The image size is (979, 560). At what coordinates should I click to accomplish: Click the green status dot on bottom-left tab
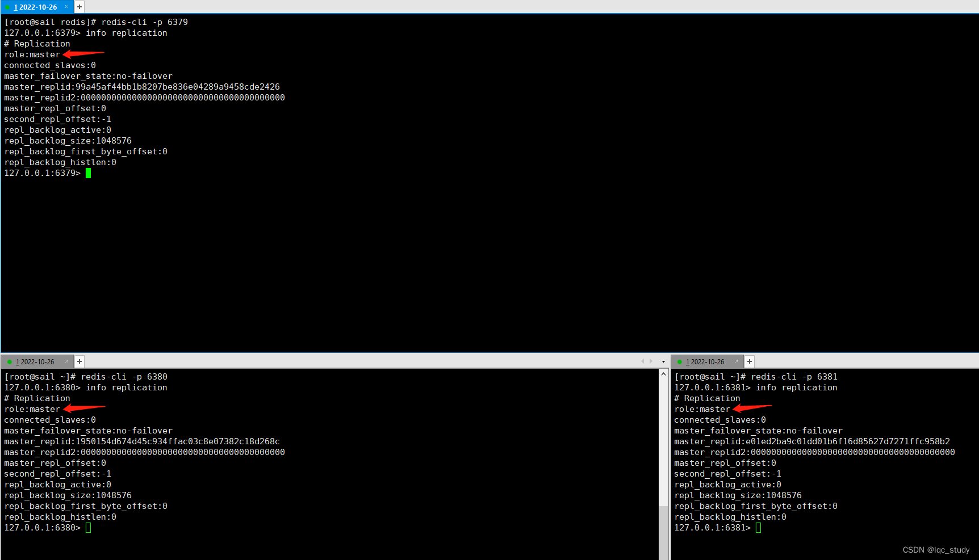10,361
